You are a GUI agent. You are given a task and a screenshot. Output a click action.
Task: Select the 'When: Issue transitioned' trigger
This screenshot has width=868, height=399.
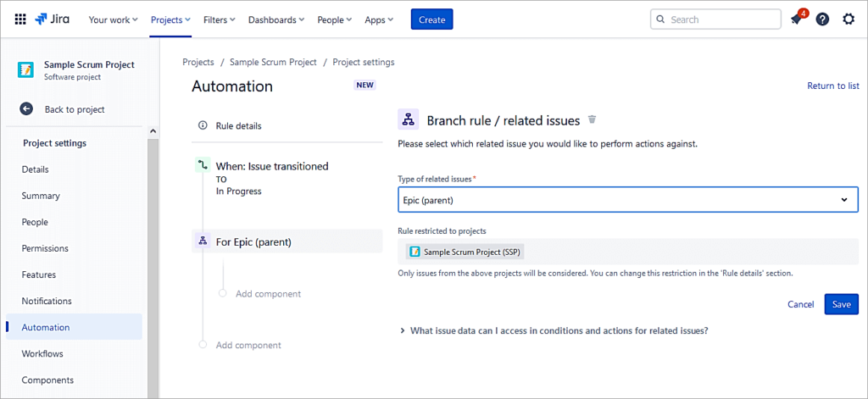tap(271, 166)
